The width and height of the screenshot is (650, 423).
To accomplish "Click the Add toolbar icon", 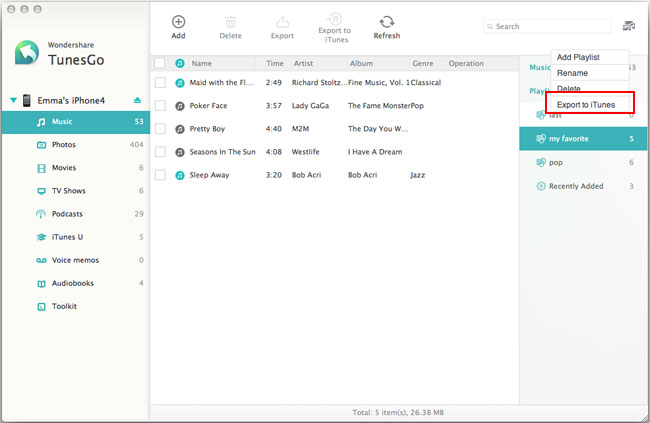I will (x=179, y=22).
